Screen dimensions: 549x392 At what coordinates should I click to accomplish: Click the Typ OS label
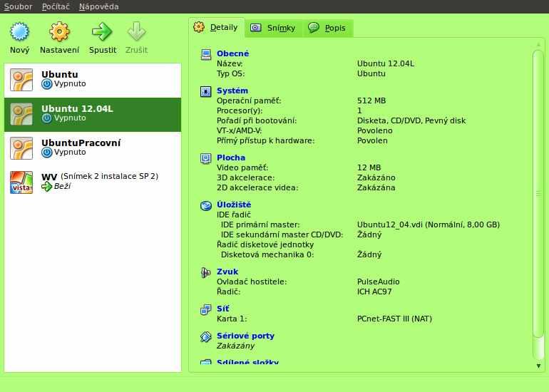(231, 74)
